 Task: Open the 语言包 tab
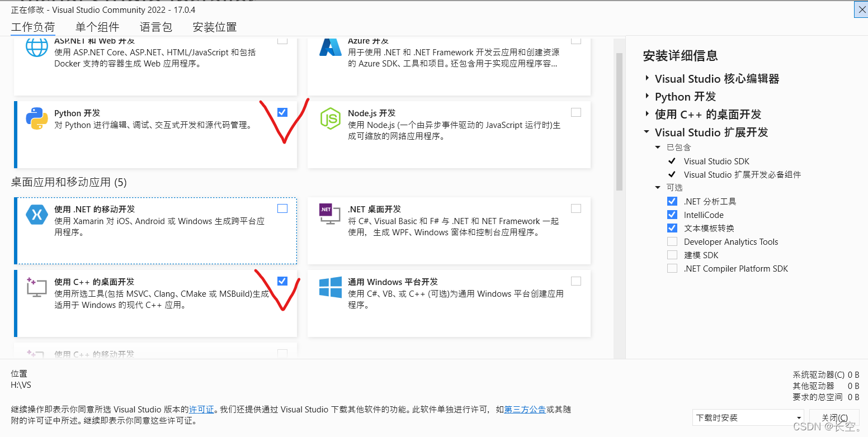pos(155,26)
